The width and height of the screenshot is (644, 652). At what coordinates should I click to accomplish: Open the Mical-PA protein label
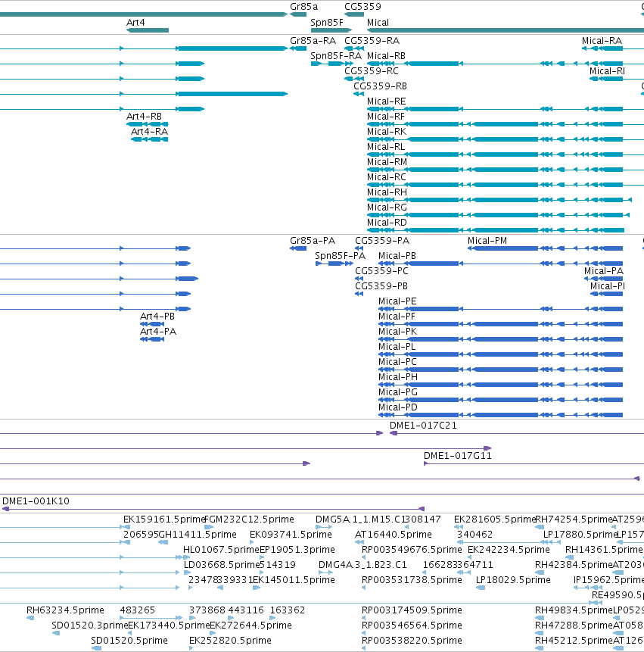pos(604,271)
